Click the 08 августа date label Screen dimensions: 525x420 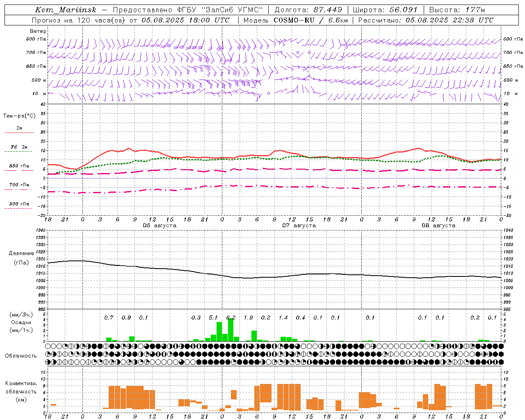tap(438, 226)
